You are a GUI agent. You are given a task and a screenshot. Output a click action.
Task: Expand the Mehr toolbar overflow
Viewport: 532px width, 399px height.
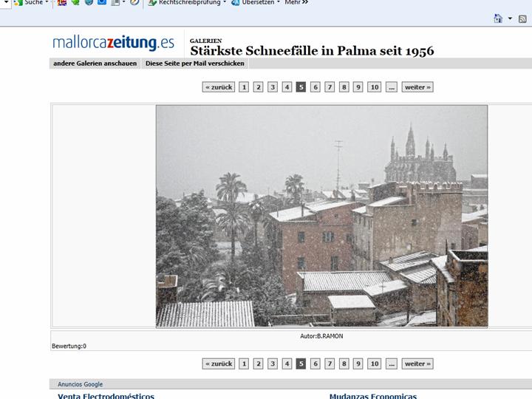coord(296,2)
